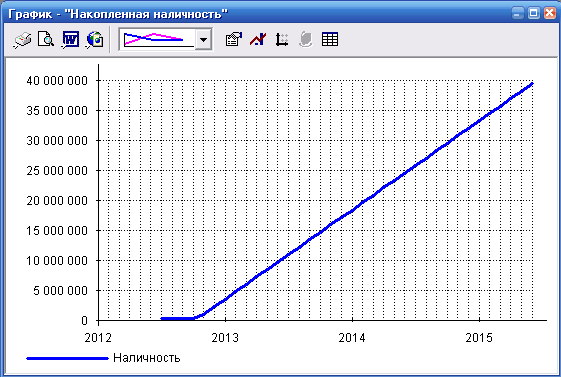Maximize the График window
Viewport: 561px width, 377px height.
[x=533, y=14]
